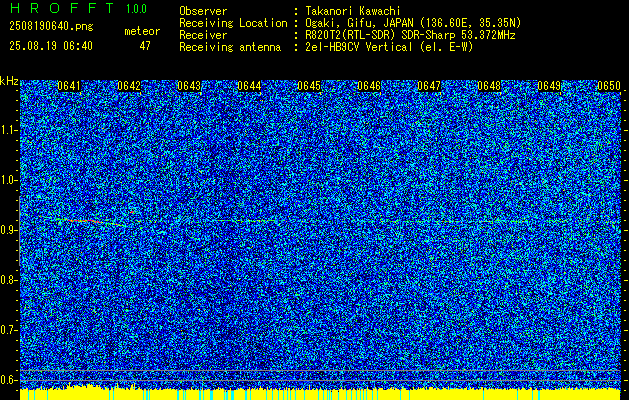Click the 0.9 kHz axis label

point(8,230)
